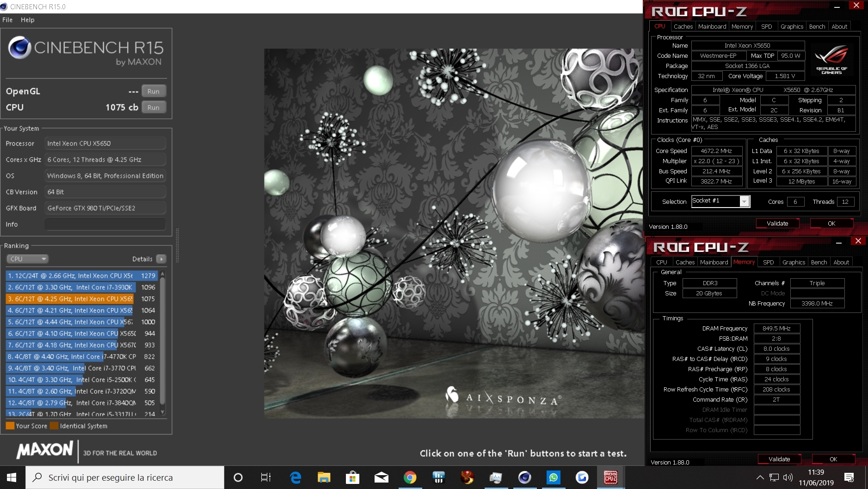This screenshot has width=868, height=489.
Task: Click the orange Your Score swatch
Action: [10, 426]
